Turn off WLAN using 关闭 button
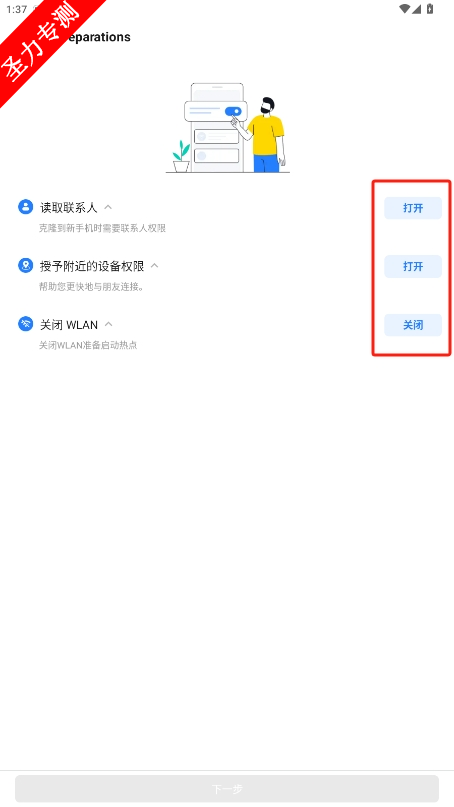The height and width of the screenshot is (807, 454). 413,325
